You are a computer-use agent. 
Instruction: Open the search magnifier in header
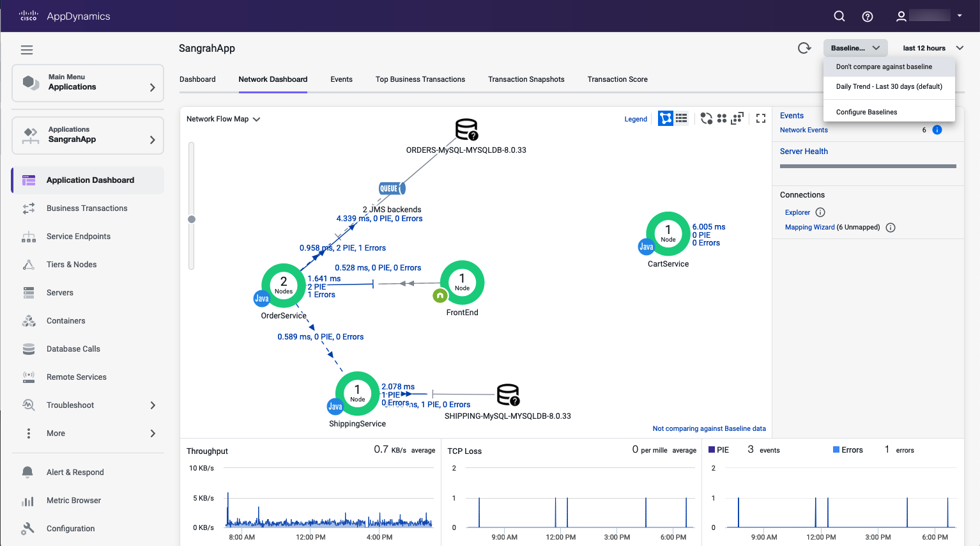tap(839, 16)
